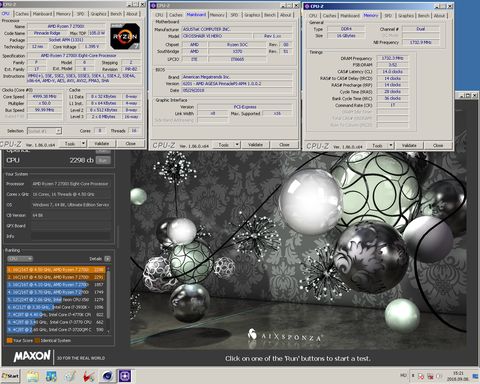
Task: Switch to SPD tab in Mainboard CPU-Z window
Action: point(234,15)
